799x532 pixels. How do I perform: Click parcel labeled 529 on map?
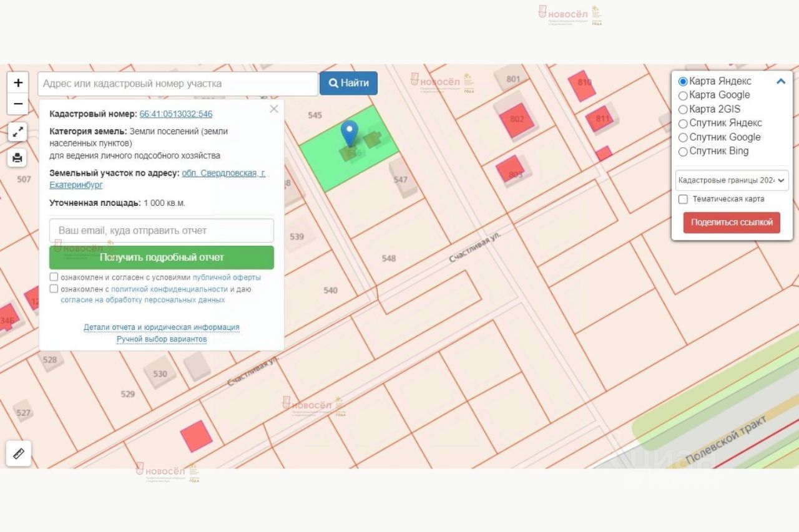128,394
